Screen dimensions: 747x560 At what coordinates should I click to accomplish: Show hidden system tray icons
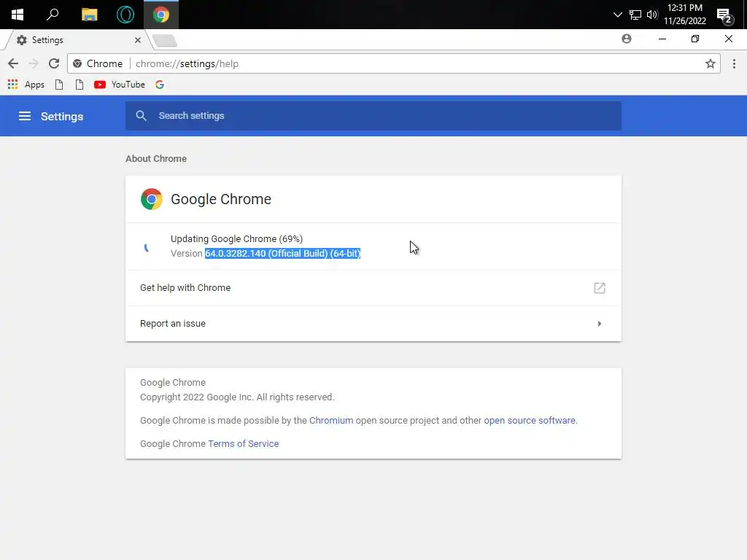618,15
